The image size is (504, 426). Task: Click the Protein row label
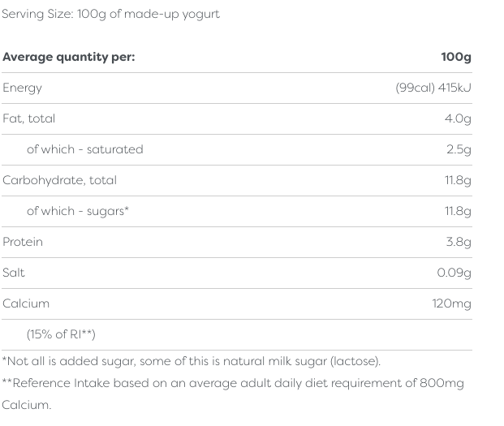point(23,242)
